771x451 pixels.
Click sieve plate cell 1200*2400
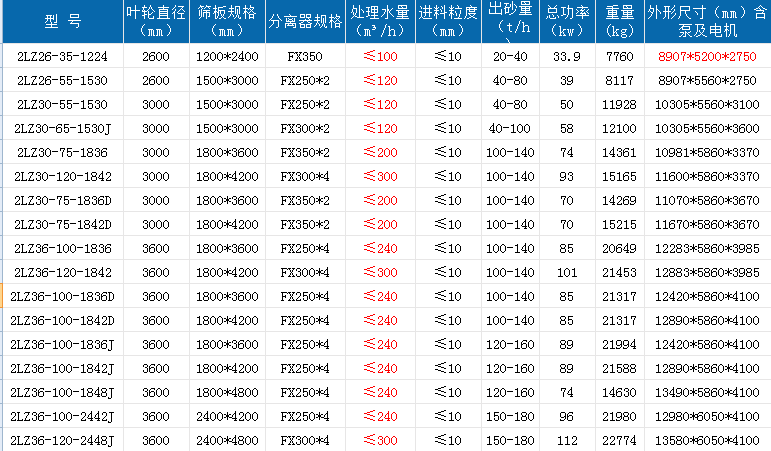click(227, 56)
